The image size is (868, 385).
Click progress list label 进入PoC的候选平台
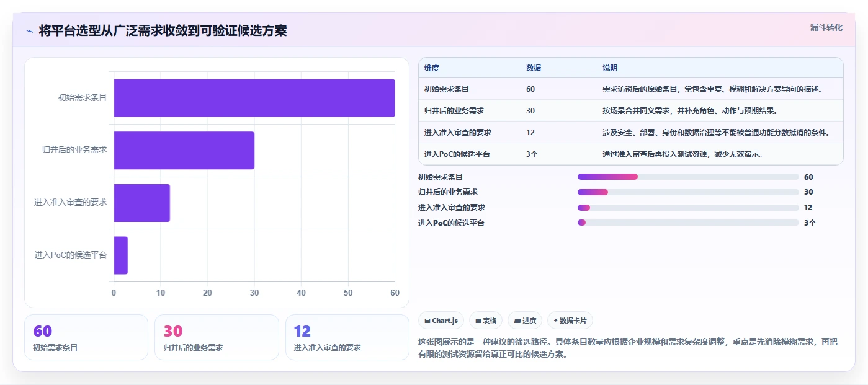[451, 223]
